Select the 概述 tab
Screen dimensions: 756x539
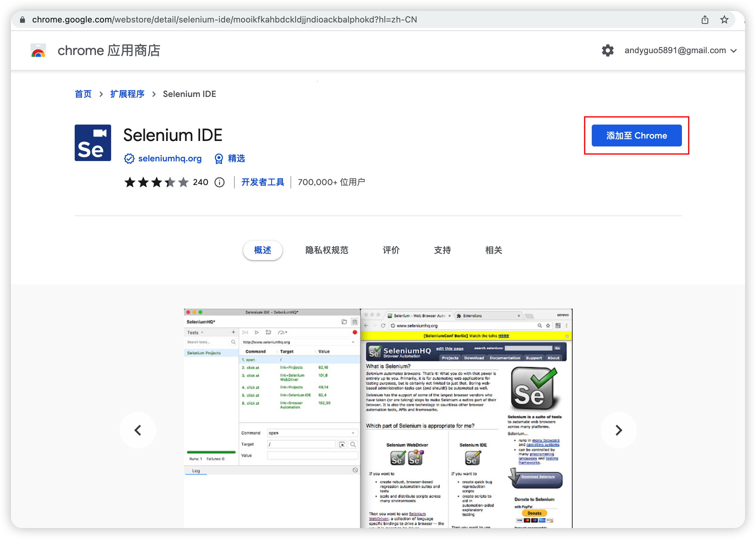263,250
